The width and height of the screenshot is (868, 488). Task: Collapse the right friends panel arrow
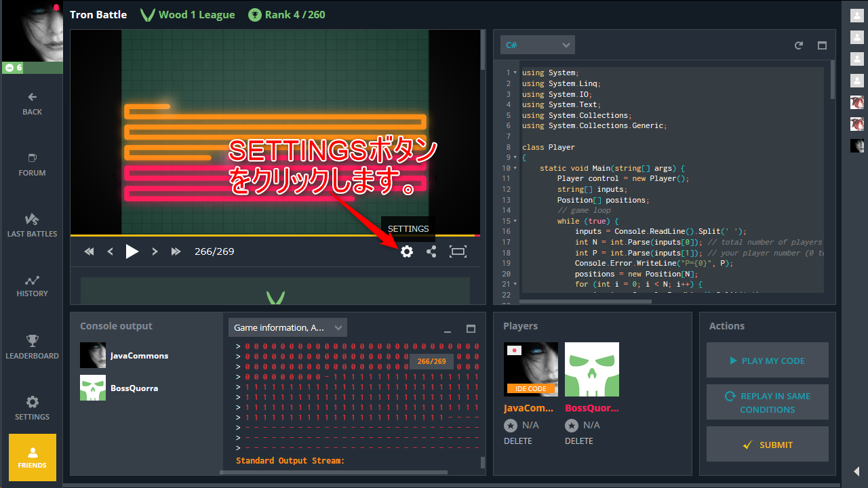856,471
